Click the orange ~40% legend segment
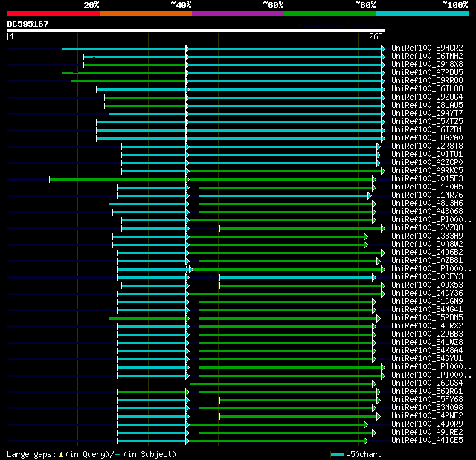 pos(146,13)
